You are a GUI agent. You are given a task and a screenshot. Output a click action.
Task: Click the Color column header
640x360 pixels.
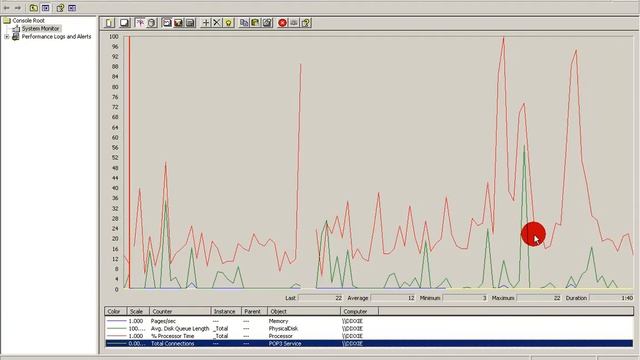[116, 311]
